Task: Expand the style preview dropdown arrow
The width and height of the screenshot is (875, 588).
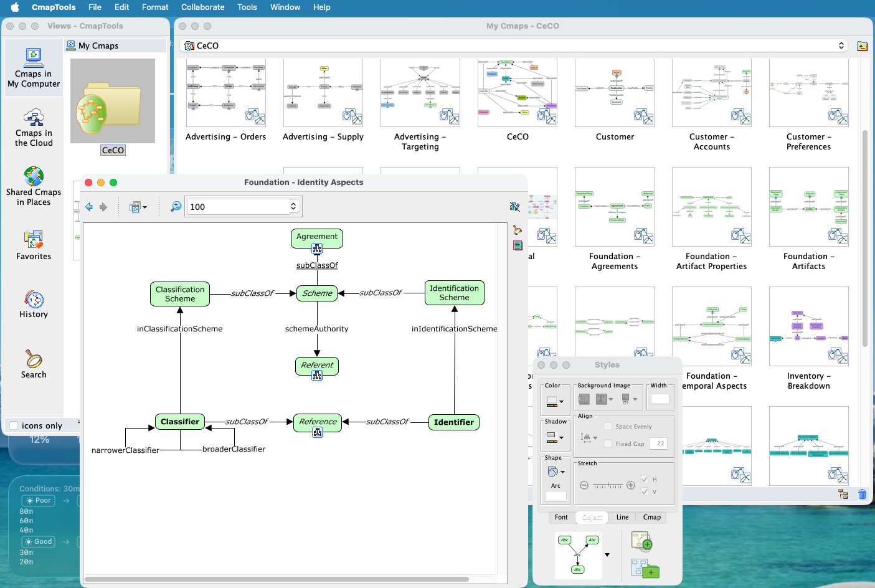Action: tap(607, 554)
